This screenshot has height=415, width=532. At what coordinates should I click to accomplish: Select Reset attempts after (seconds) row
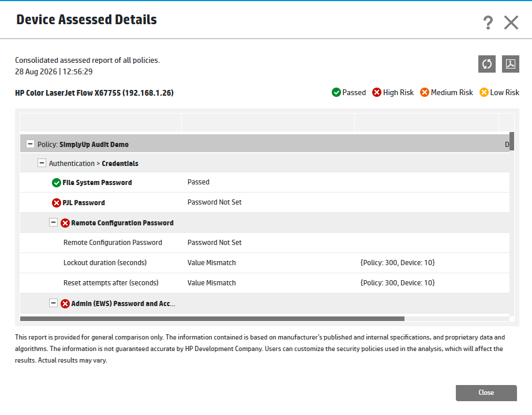265,283
